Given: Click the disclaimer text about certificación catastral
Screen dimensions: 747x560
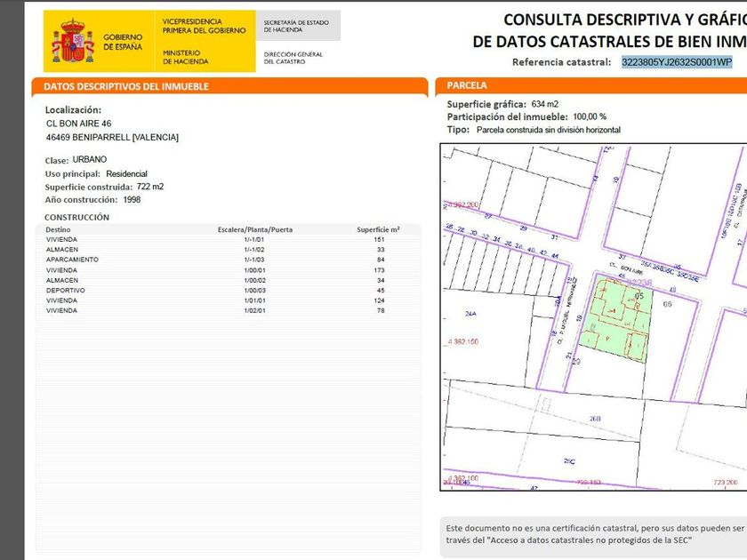Looking at the screenshot, I should pos(596,534).
